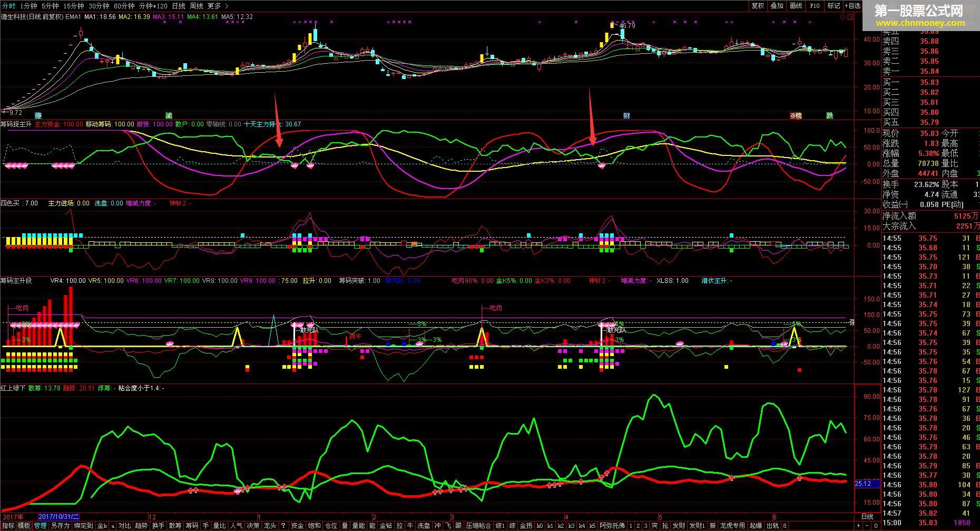Select the 起爆 indicator tab
Image resolution: width=980 pixels, height=531 pixels.
point(756,526)
